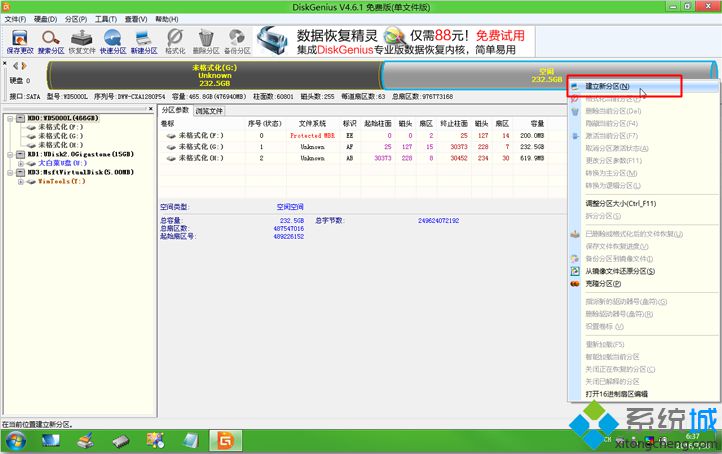
Task: Click the 新建分区 new partition toolbar icon
Action: (x=144, y=42)
